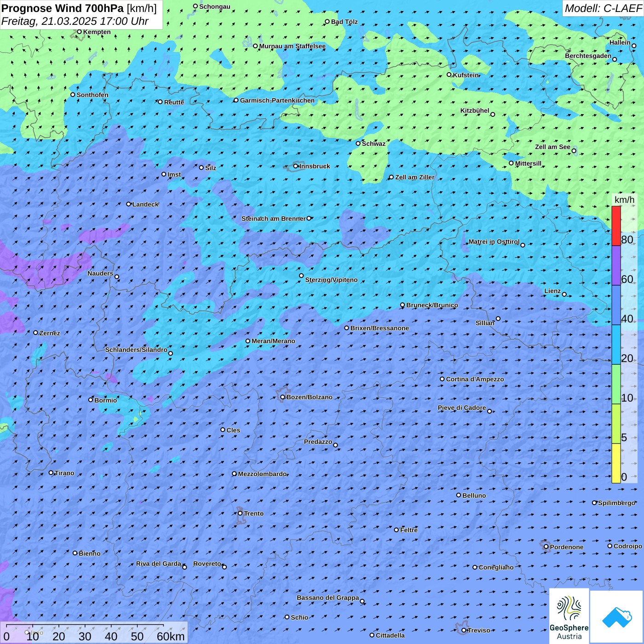Click the Bassano del Grappa label
The width and height of the screenshot is (644, 644).
click(x=328, y=598)
